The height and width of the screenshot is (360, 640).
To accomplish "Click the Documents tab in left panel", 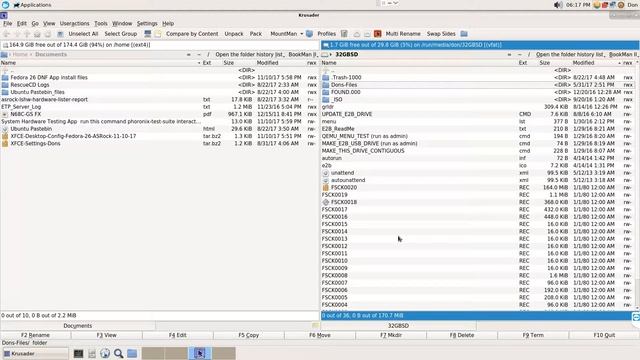I will pyautogui.click(x=78, y=326).
